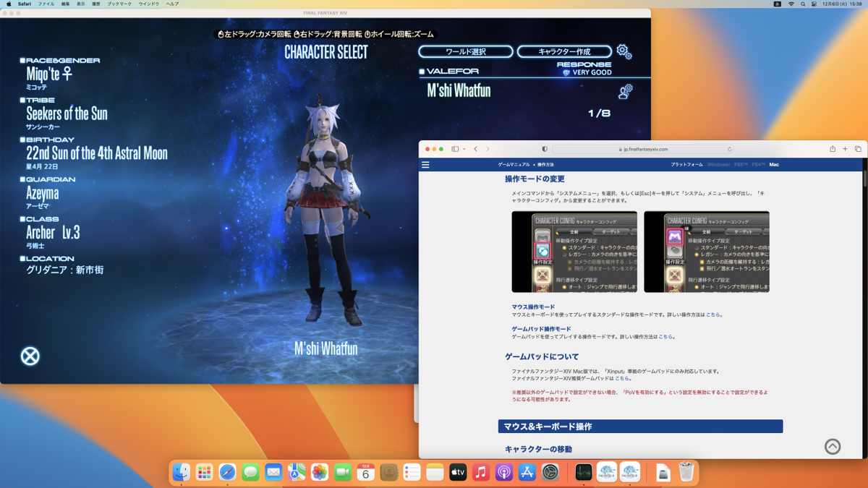Viewport: 868px width, 488px height.
Task: Select the Mac platform tab
Action: pyautogui.click(x=774, y=165)
